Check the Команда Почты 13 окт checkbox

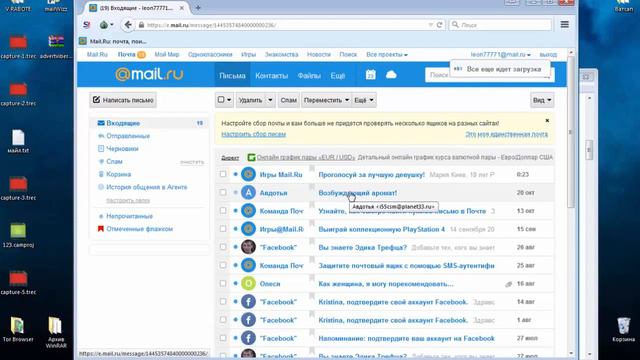click(223, 211)
